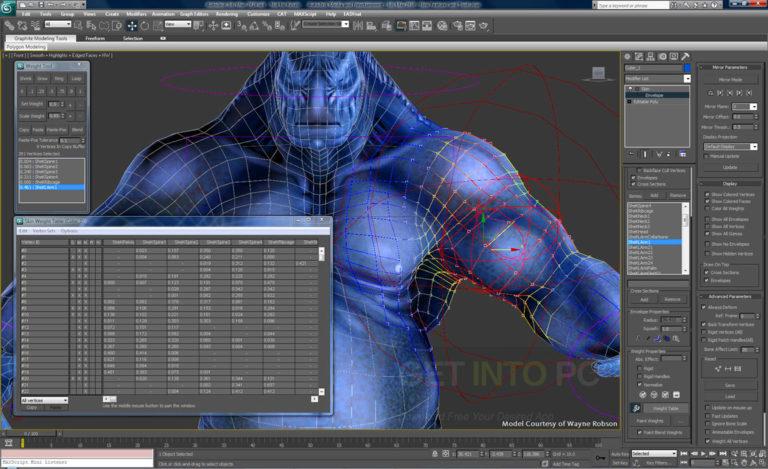Click the Mirror tool icon in toolbar
Viewport: 768px width, 469px height.
[x=358, y=25]
